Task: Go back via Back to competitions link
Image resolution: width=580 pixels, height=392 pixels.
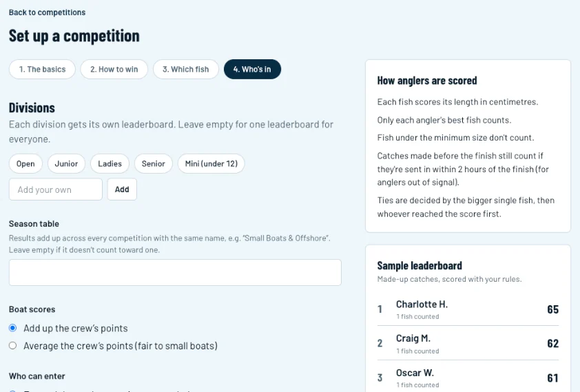Action: coord(47,12)
